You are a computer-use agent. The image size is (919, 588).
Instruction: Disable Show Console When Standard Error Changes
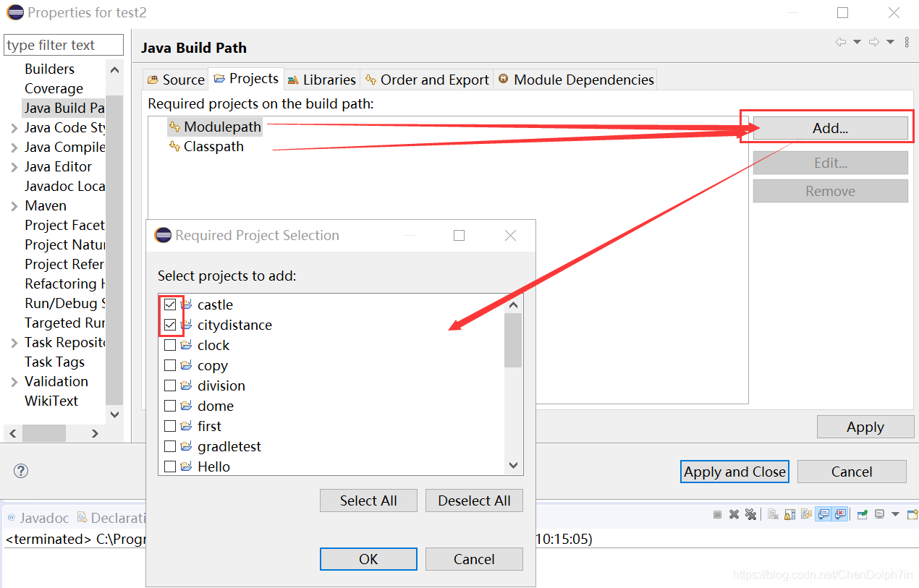[839, 514]
